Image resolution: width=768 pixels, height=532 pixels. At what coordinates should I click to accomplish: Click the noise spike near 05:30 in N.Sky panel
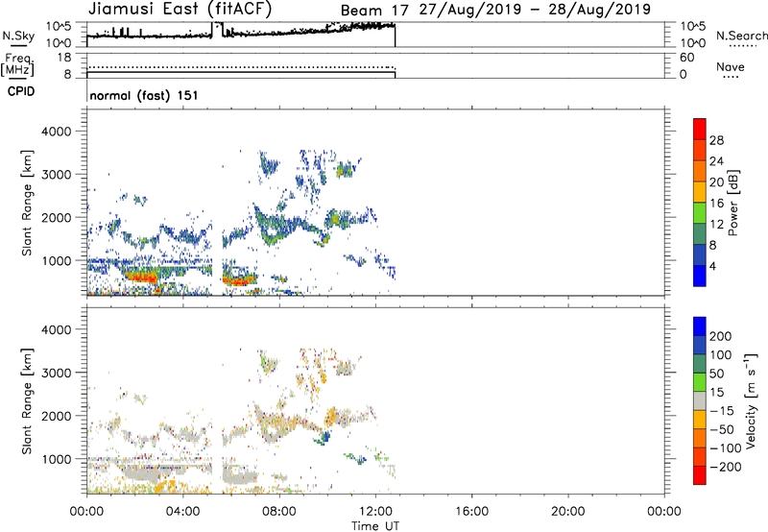(x=217, y=31)
